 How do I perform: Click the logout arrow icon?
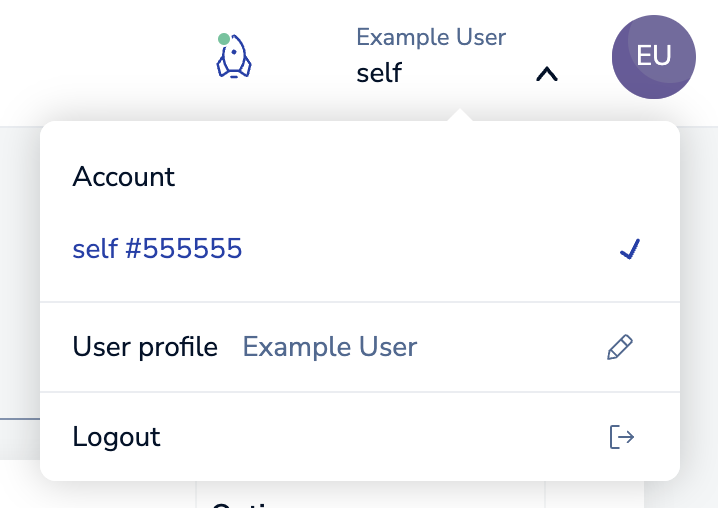coord(622,437)
